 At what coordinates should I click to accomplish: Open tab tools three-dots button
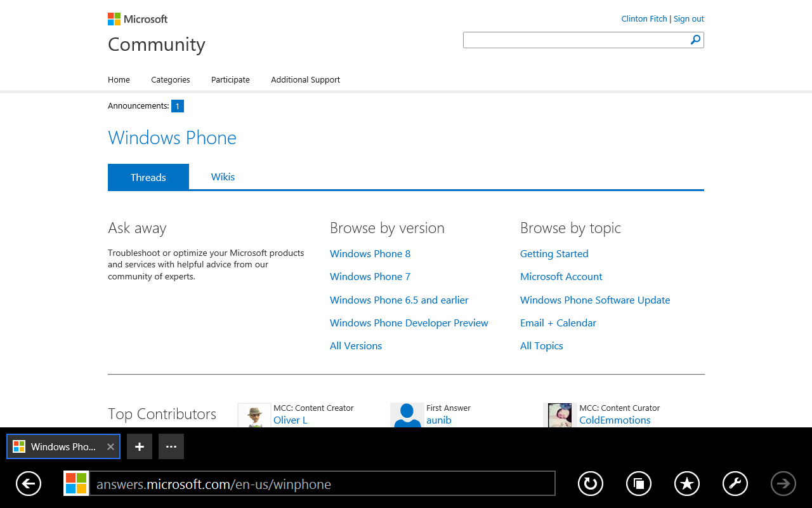(171, 446)
